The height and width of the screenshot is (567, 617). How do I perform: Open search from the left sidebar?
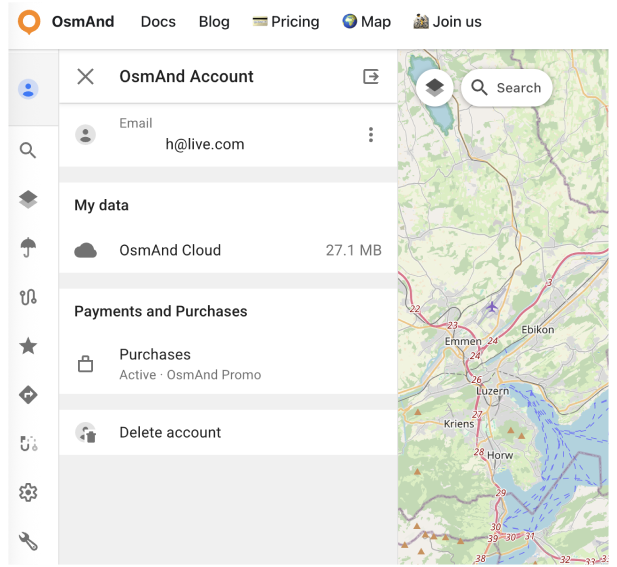28,151
